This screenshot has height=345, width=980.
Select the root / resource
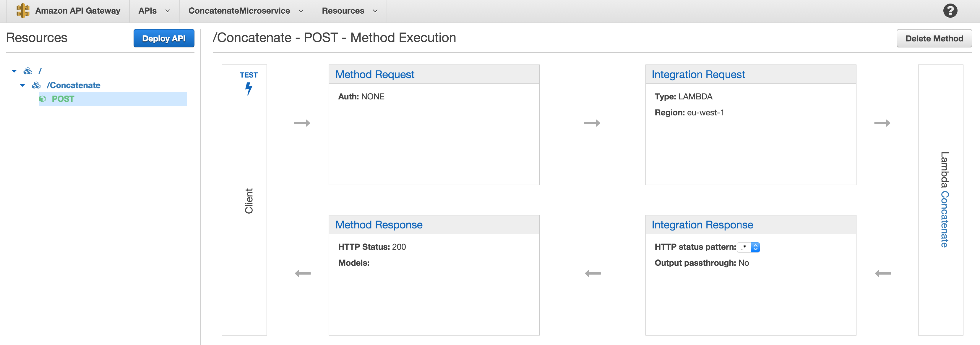point(40,71)
